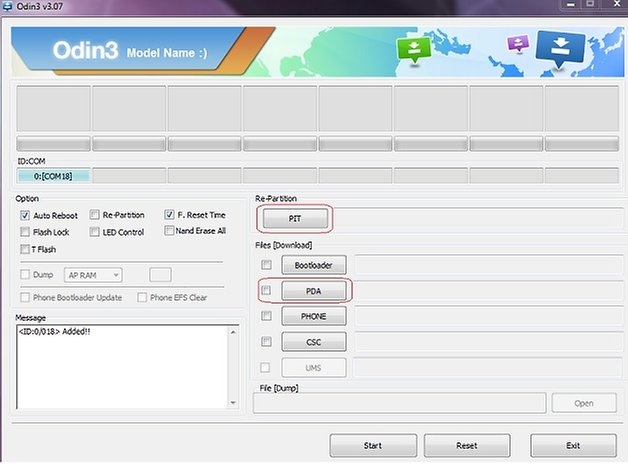Viewport: 628px width, 464px height.
Task: Tick the checkbox next to Bootloader
Action: [x=266, y=265]
